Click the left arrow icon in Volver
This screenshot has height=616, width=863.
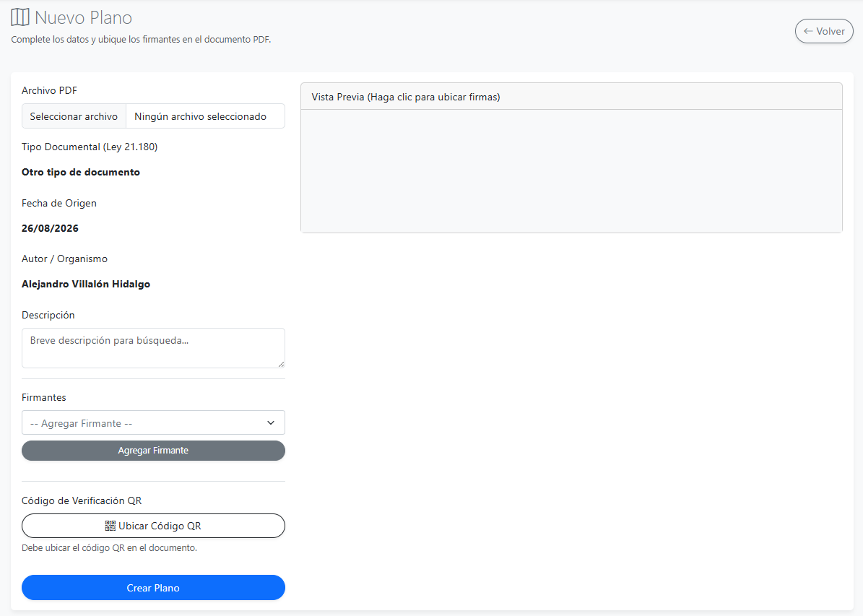click(808, 31)
